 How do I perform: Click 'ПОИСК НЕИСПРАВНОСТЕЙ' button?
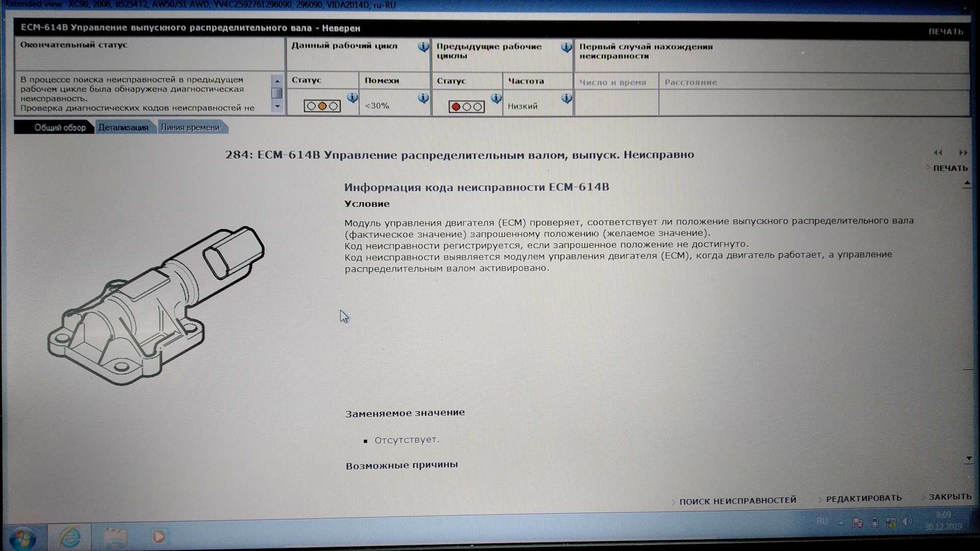click(738, 500)
